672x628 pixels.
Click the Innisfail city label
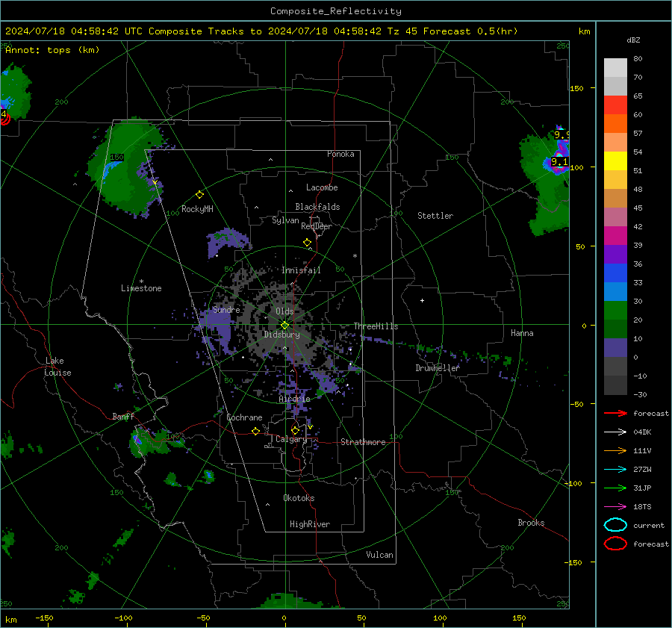(x=301, y=270)
